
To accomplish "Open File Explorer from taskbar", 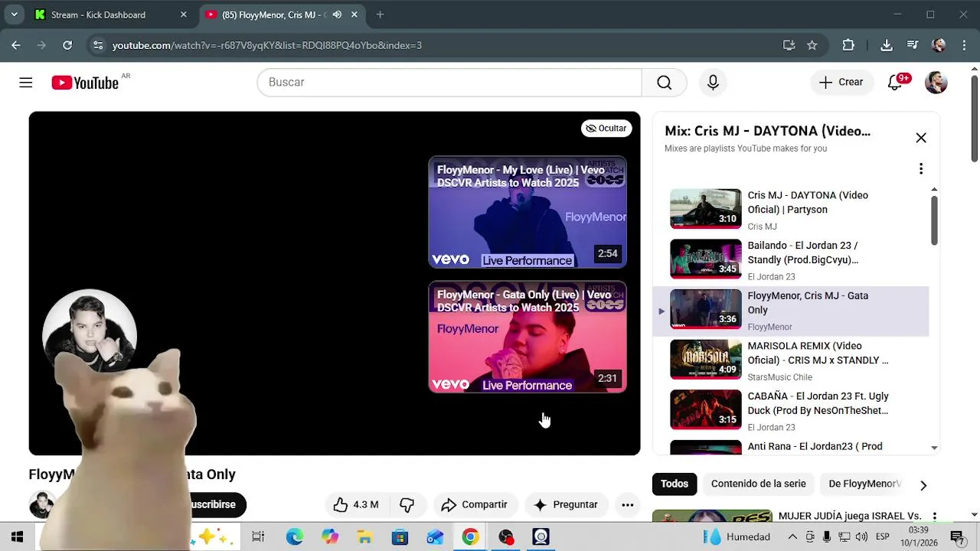I will pyautogui.click(x=364, y=536).
